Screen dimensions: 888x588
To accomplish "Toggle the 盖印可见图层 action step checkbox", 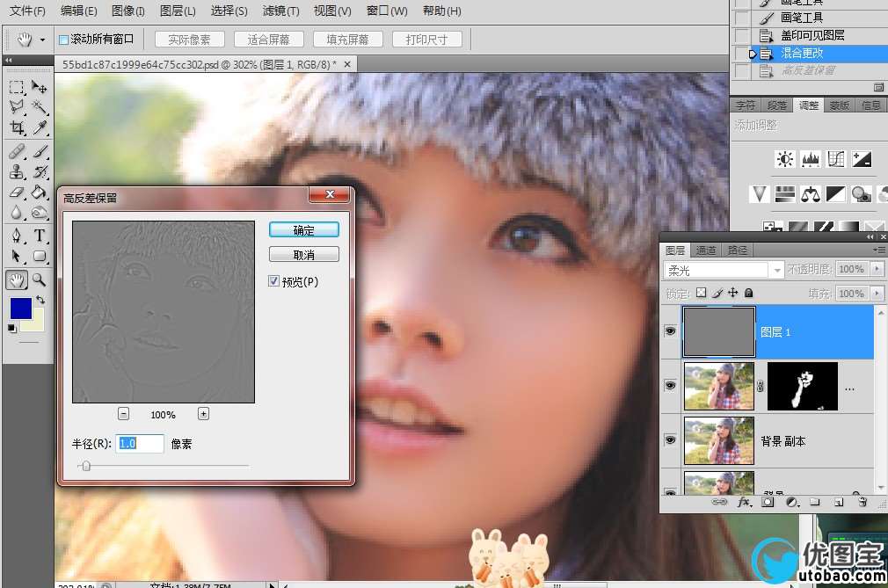I will tap(741, 36).
